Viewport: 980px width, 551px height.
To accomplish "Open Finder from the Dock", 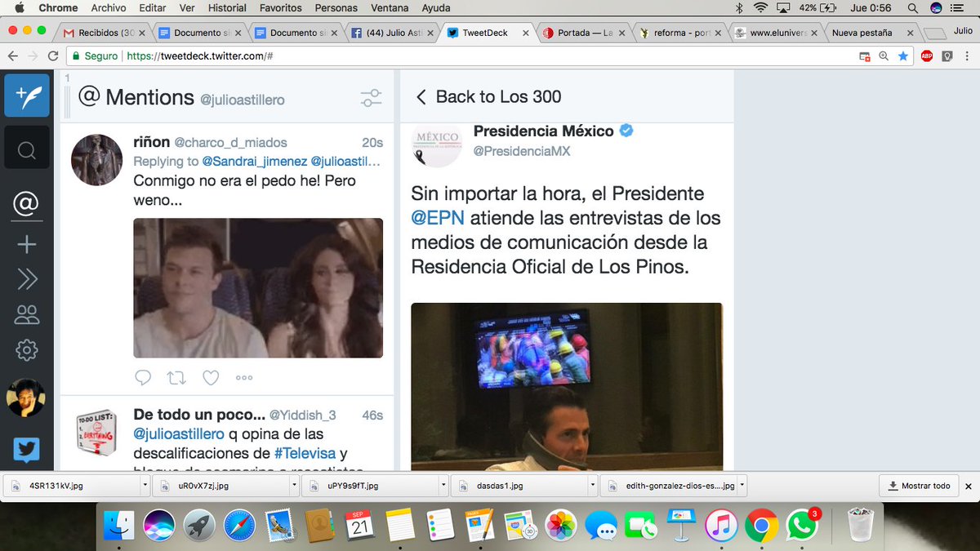I will click(x=119, y=525).
